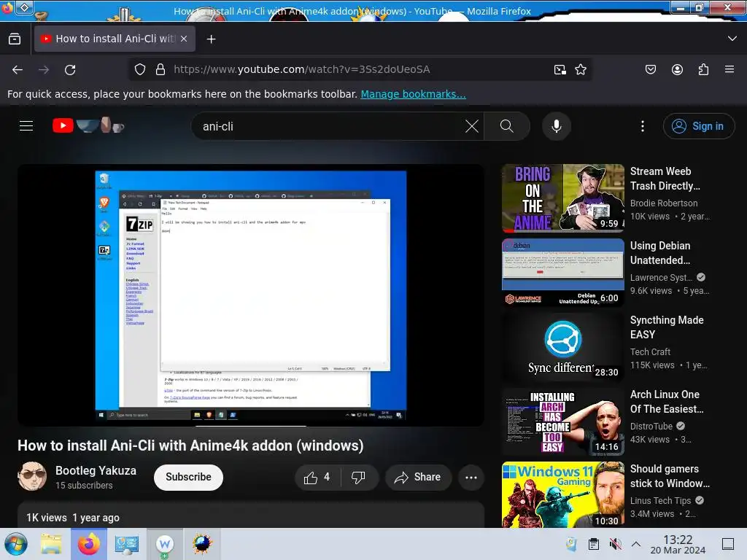Click the video progress bar

pyautogui.click(x=251, y=425)
